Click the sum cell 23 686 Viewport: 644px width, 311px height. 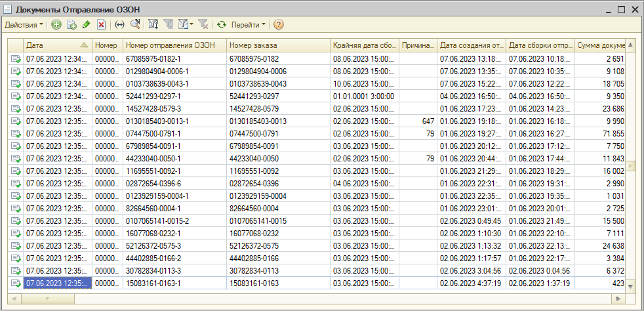point(600,108)
